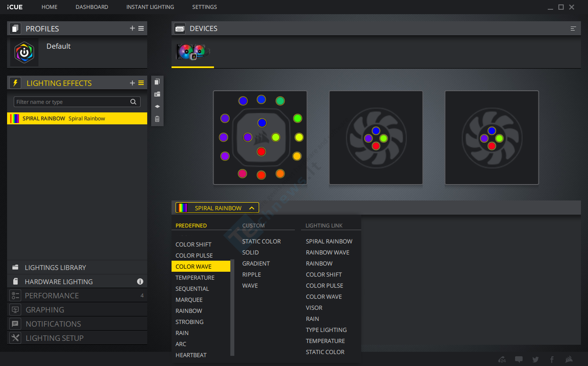588x366 pixels.
Task: Click the Custom column header
Action: click(x=253, y=225)
